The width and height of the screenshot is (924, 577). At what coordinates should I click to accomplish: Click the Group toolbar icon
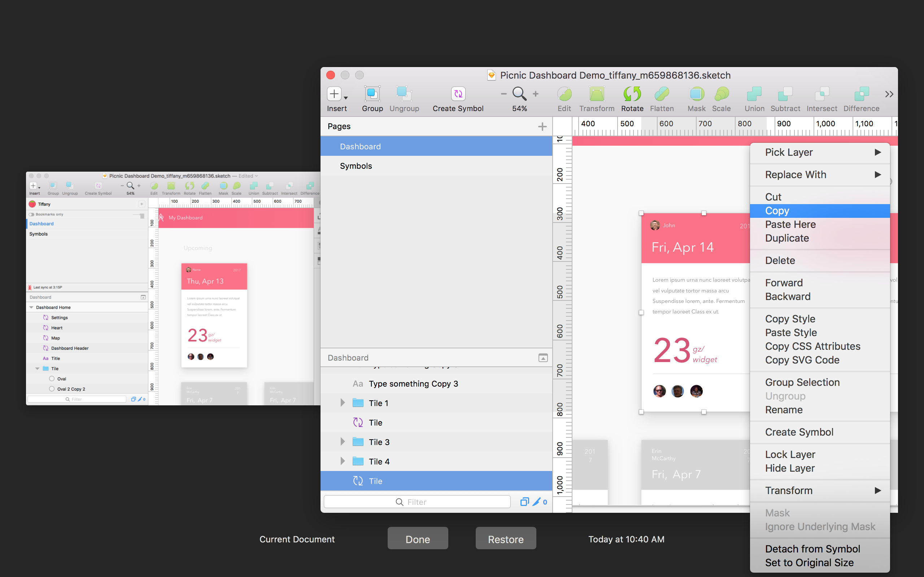point(372,94)
